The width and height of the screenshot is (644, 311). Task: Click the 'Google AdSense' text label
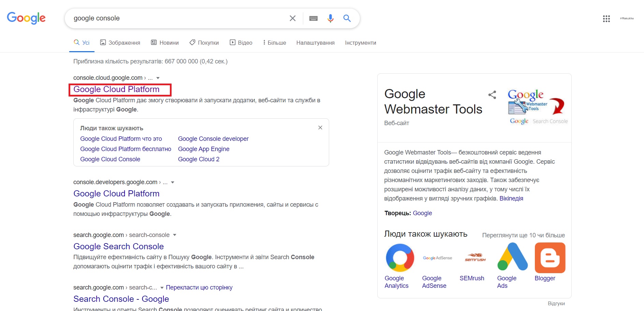point(434,282)
